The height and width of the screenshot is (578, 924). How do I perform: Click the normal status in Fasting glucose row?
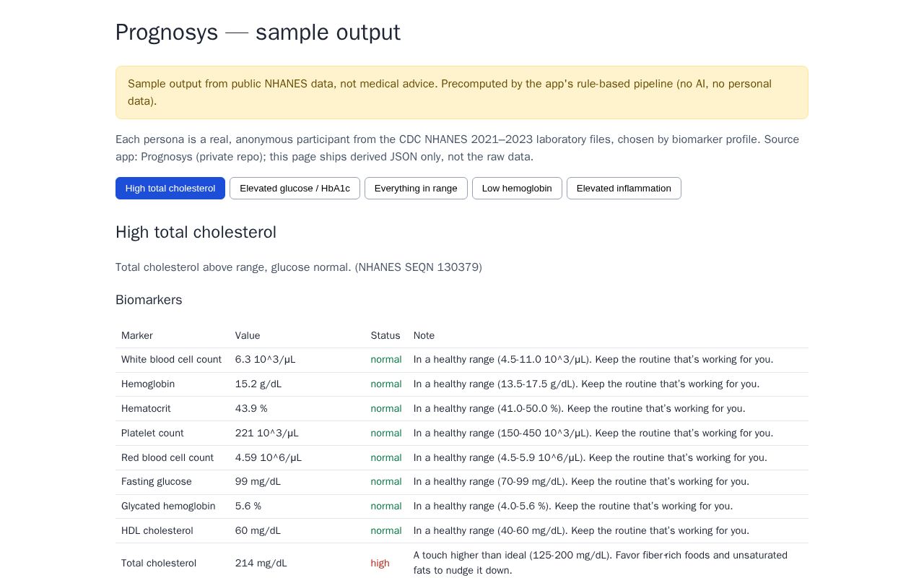(386, 482)
